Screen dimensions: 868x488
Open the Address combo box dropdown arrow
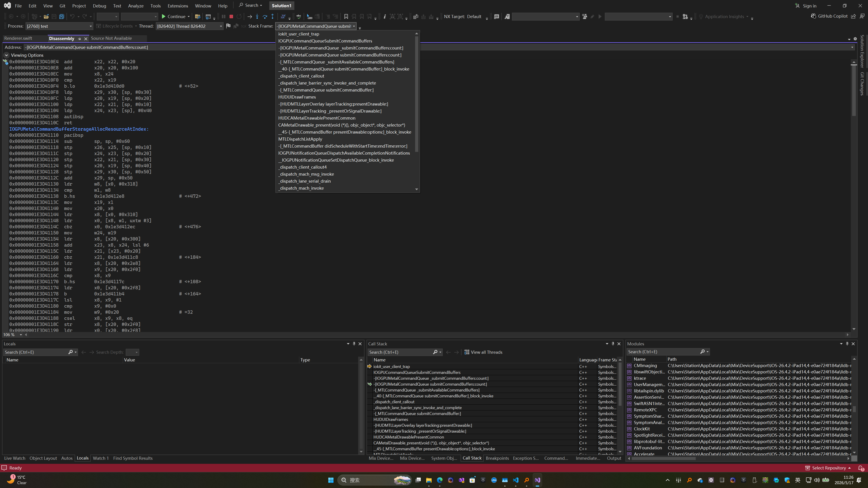(852, 47)
